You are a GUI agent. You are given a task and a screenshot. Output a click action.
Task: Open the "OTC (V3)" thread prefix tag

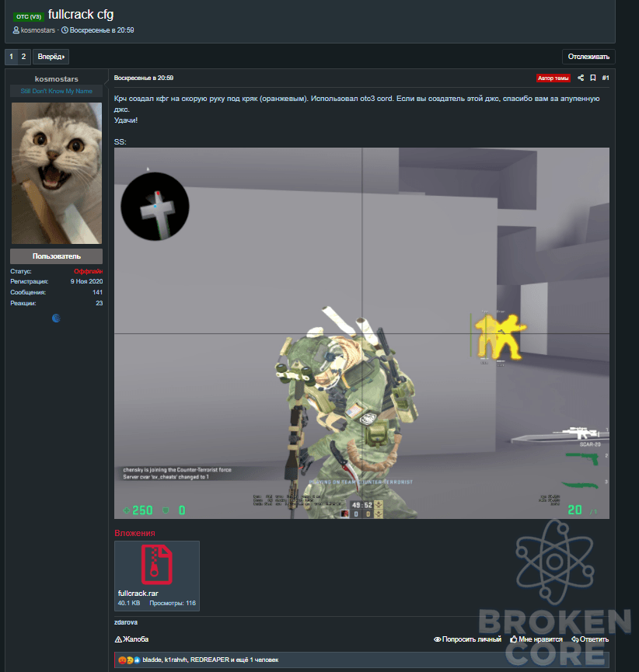(x=29, y=17)
